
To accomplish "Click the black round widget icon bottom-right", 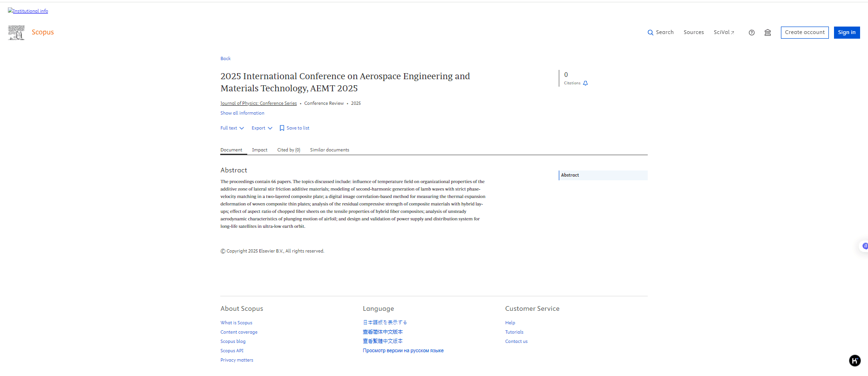I will point(854,360).
